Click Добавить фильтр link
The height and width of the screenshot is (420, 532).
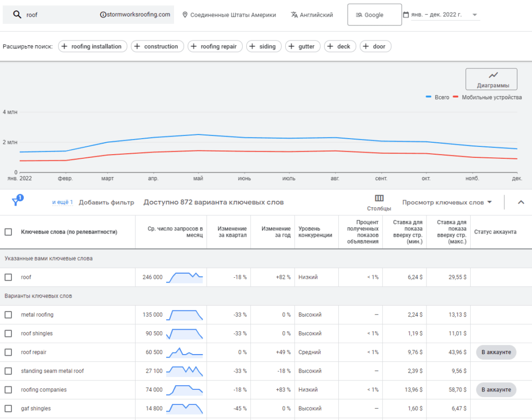click(107, 202)
